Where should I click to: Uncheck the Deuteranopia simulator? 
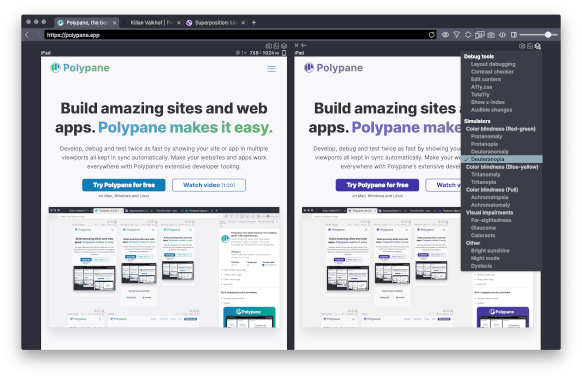click(487, 159)
